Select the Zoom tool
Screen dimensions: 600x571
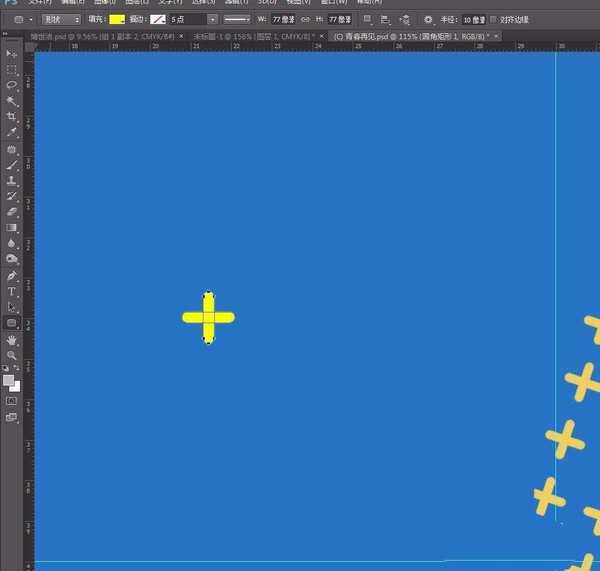(11, 356)
